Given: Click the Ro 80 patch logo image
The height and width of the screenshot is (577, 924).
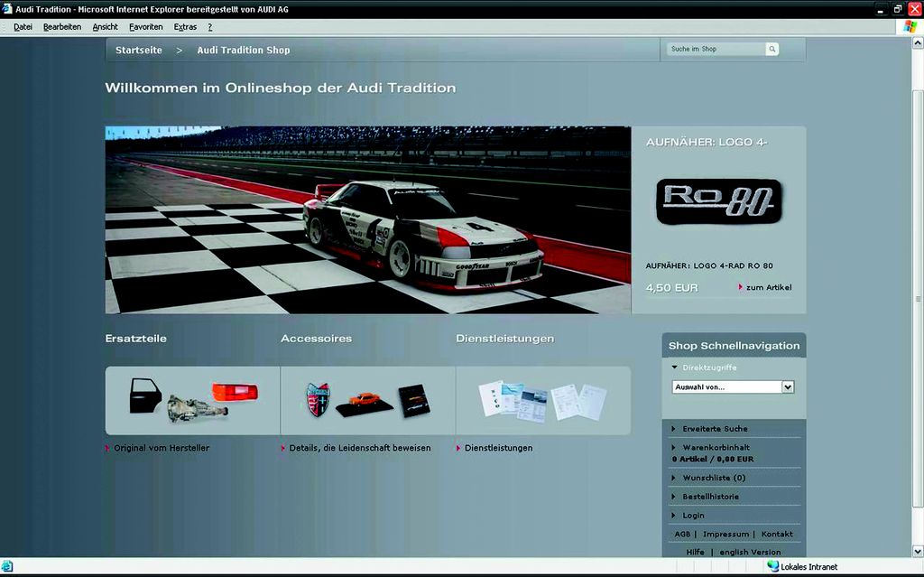Looking at the screenshot, I should [718, 201].
